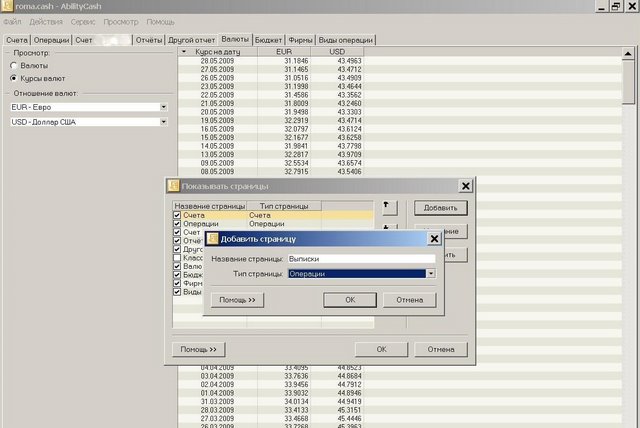Close the Показывать страницы dialog

pos(465,186)
